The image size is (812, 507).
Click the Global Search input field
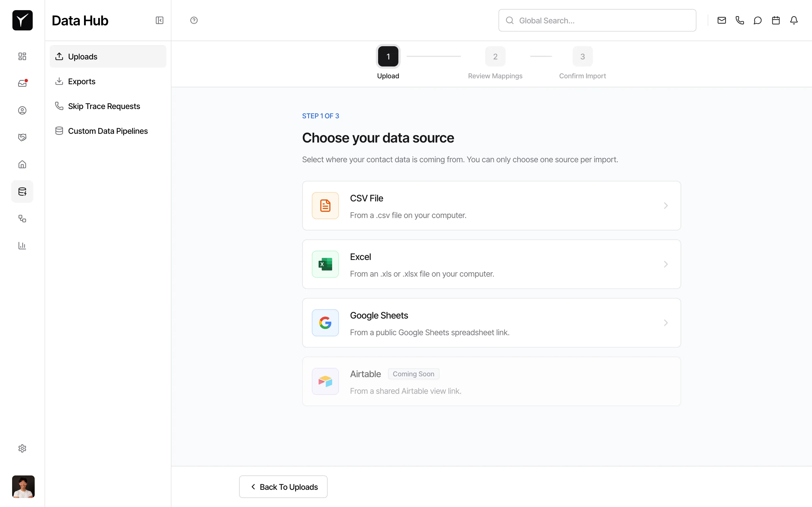coord(597,21)
